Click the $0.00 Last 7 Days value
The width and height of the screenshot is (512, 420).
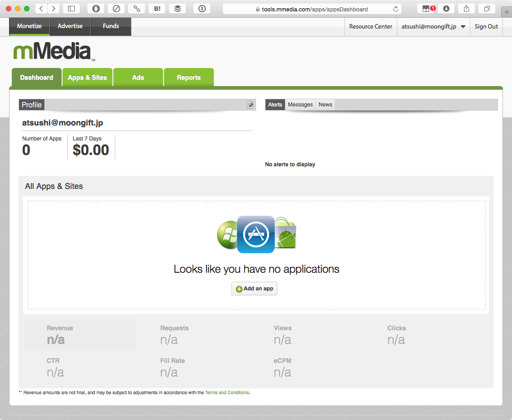pyautogui.click(x=91, y=150)
